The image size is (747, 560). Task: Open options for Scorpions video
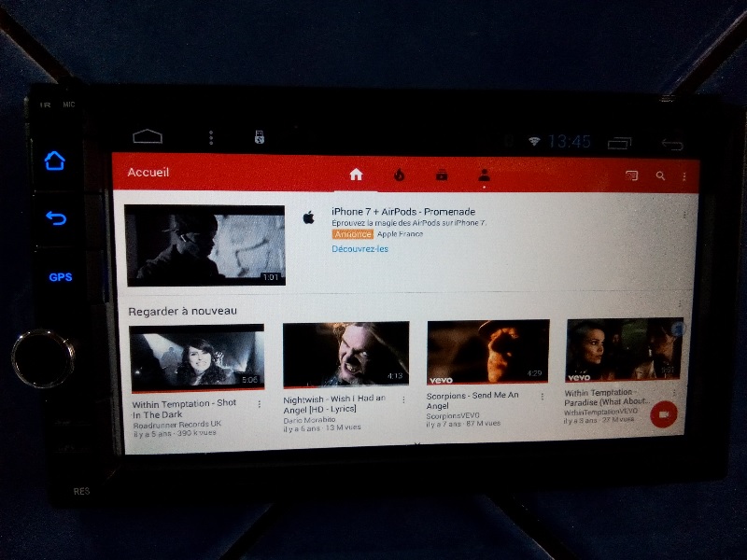tap(543, 397)
